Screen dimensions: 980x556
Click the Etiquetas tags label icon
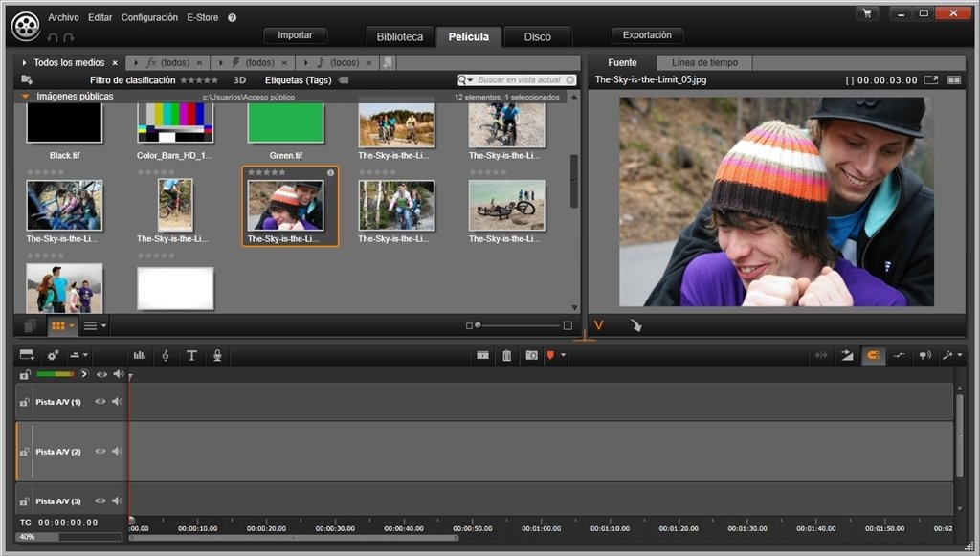pos(344,80)
